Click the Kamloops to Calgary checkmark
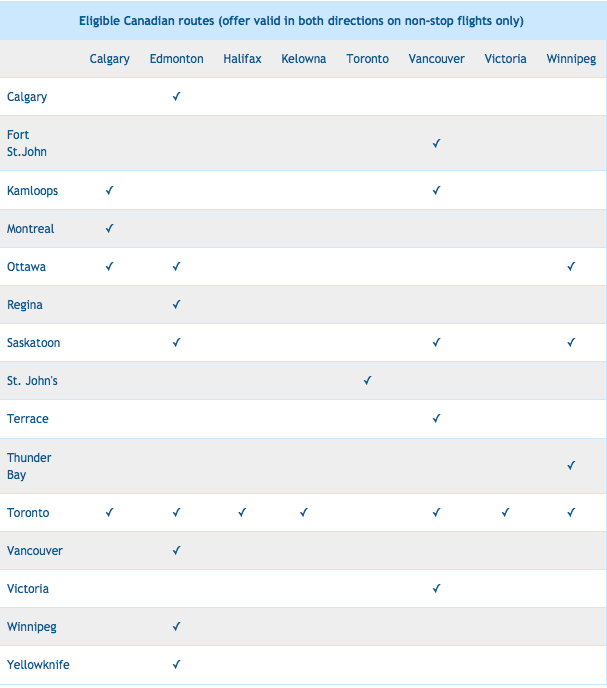 click(x=109, y=190)
